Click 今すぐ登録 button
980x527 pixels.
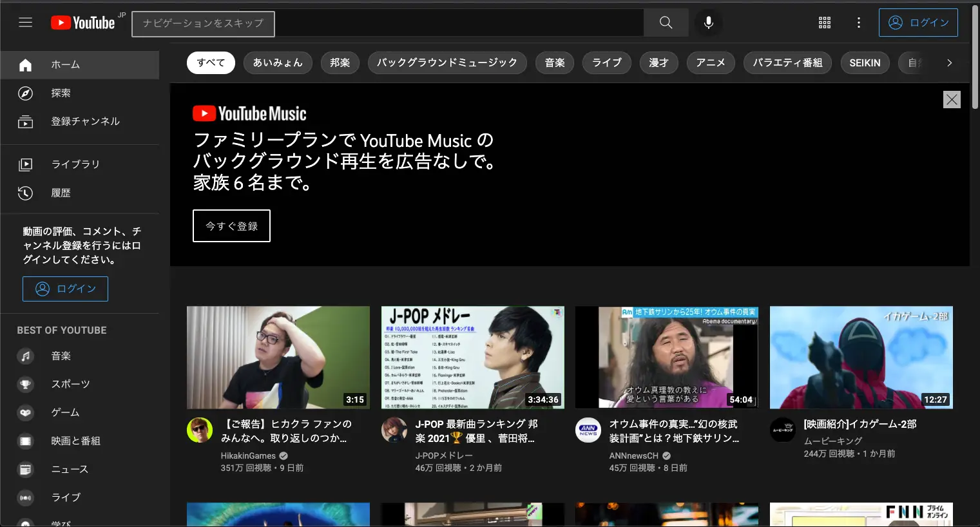(231, 226)
